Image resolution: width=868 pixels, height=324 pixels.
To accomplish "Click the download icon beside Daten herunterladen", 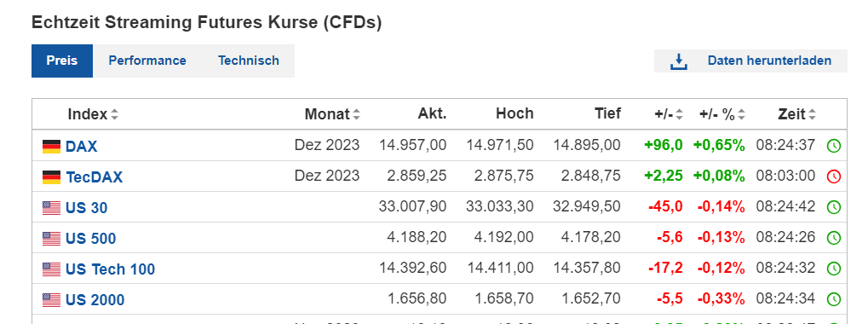I will click(x=678, y=61).
